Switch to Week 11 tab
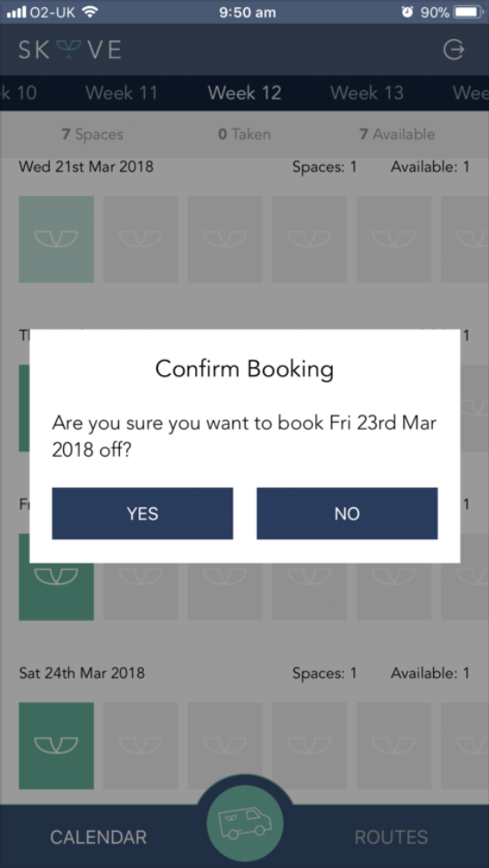Screen dimensions: 489x868 pyautogui.click(x=122, y=92)
